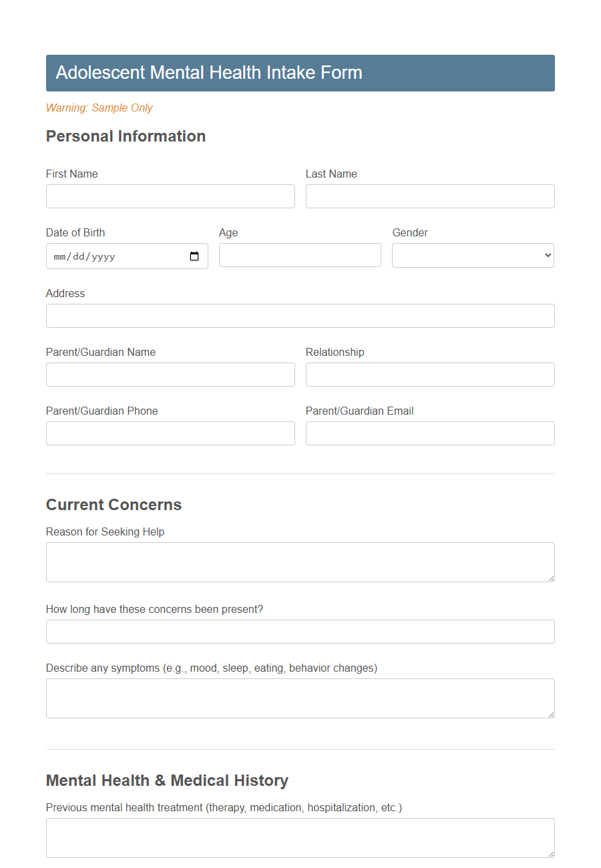Viewport: 601px width, 868px height.
Task: Click the Personal Information section heading
Action: click(126, 136)
